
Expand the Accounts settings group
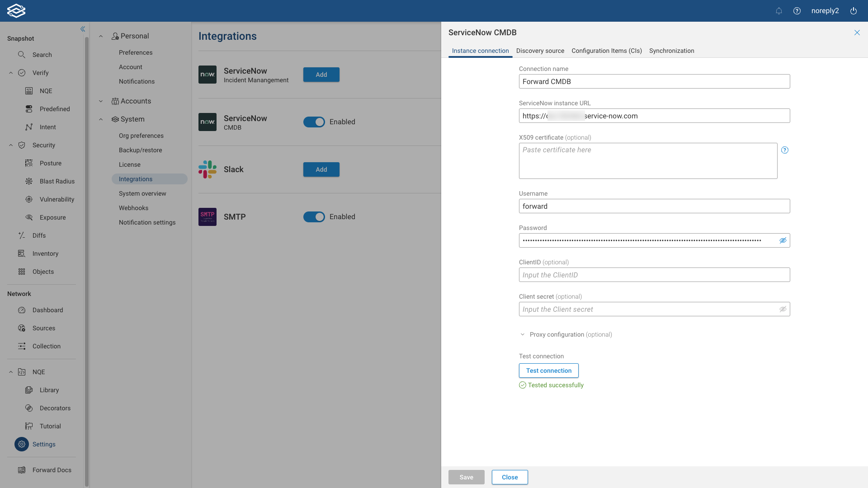[x=101, y=101]
